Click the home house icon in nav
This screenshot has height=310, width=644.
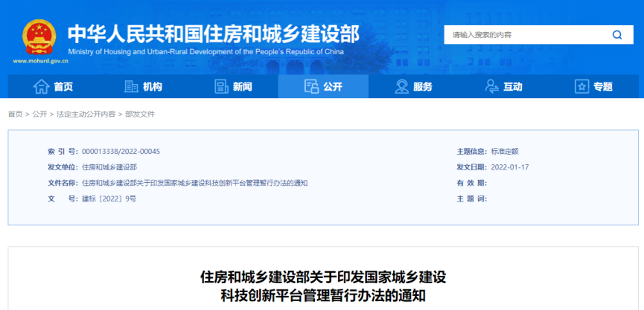(41, 86)
